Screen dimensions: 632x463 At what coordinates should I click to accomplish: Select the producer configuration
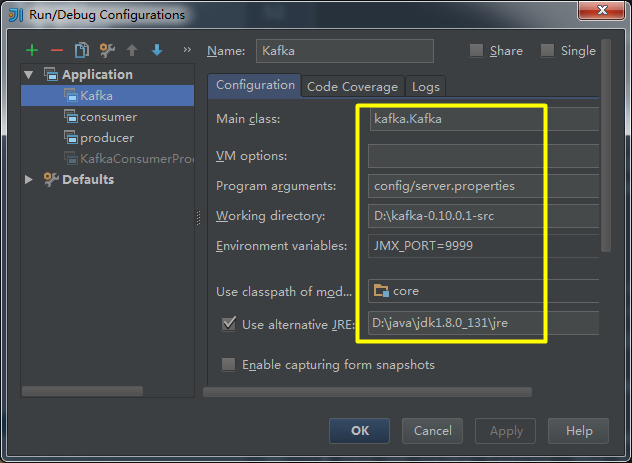(x=107, y=138)
